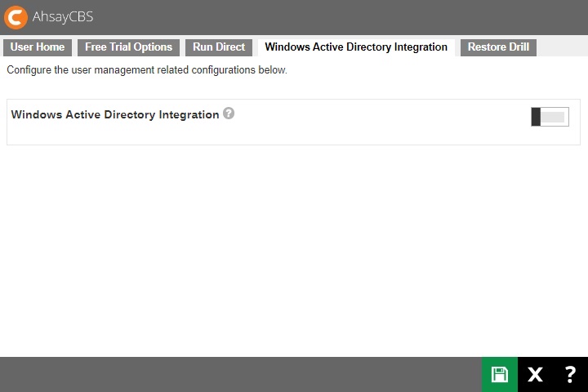Screen dimensions: 588x392
Task: Go to the Restore Drill tab
Action: 498,47
